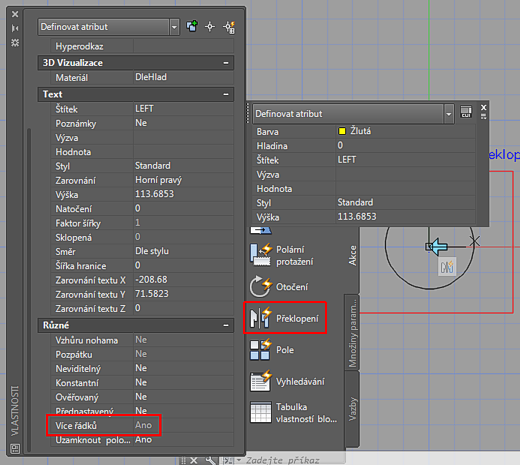The width and height of the screenshot is (520, 465).
Task: Switch to the Vazby tab
Action: click(352, 409)
